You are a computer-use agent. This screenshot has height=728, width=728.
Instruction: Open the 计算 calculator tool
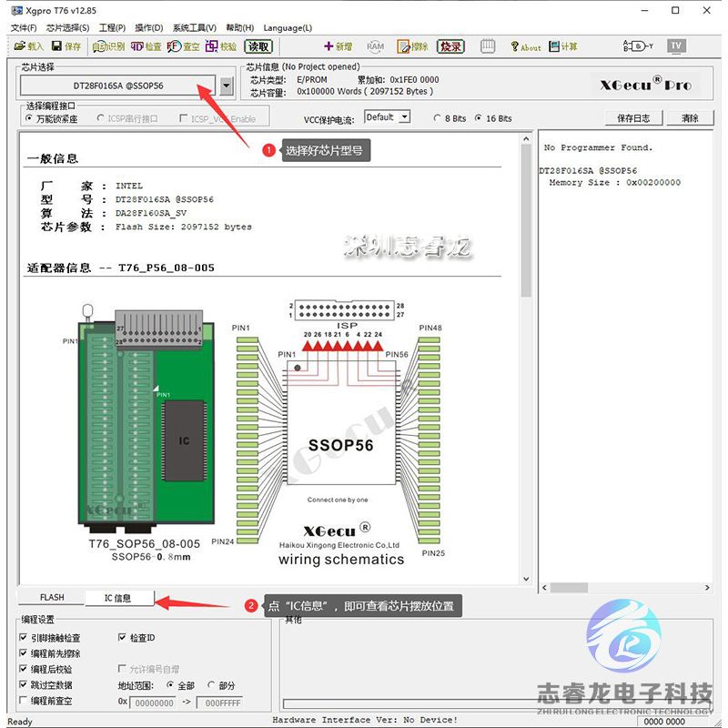(562, 46)
